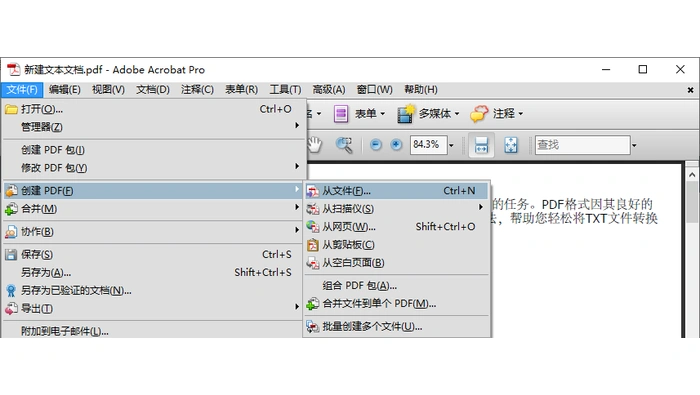This screenshot has height=395, width=700.
Task: Expand the 合并(M) submenu arrow
Action: pyautogui.click(x=297, y=207)
